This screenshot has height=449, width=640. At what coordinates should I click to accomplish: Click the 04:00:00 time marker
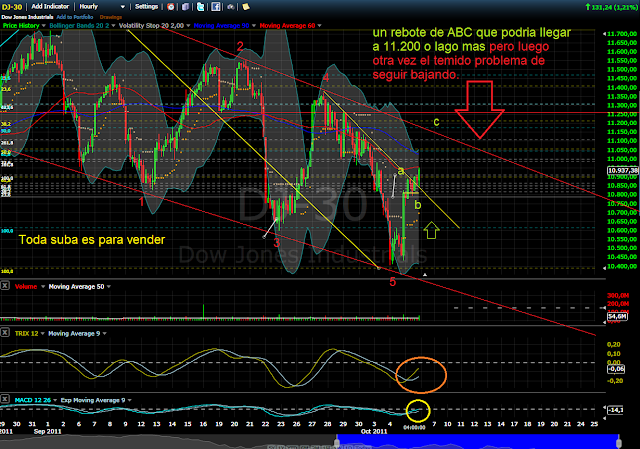click(x=414, y=427)
